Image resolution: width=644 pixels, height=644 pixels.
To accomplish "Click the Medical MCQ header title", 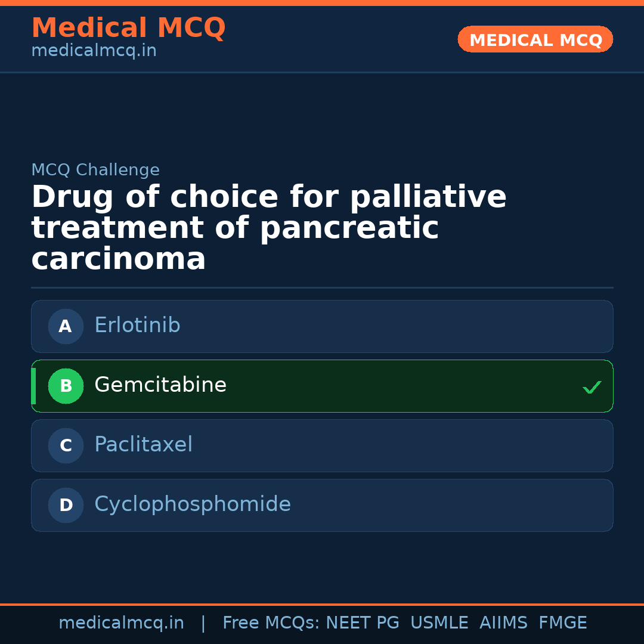I will [128, 28].
